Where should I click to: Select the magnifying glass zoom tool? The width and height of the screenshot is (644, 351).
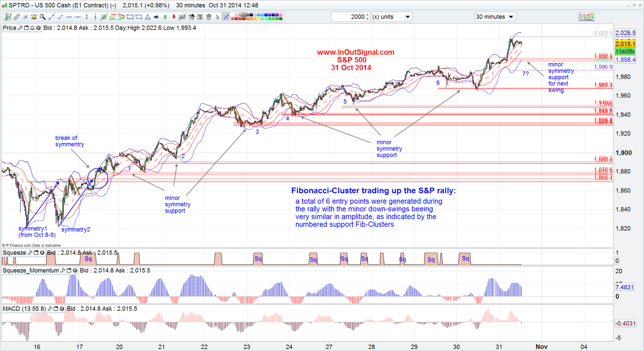point(43,17)
